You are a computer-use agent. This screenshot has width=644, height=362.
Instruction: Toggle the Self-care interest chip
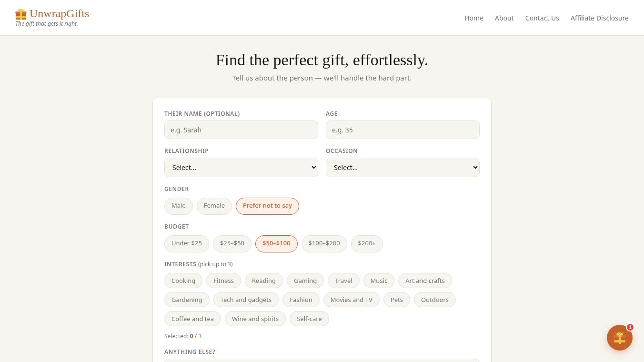tap(309, 319)
